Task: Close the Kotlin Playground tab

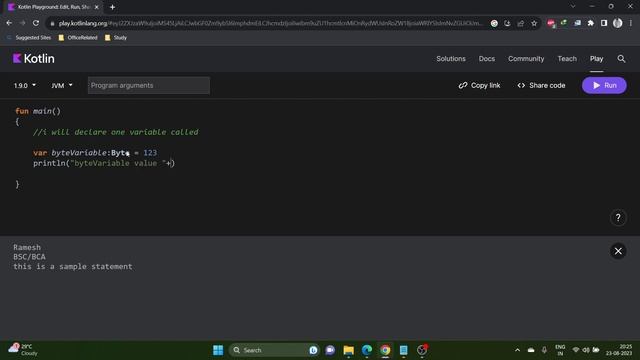Action: click(97, 7)
